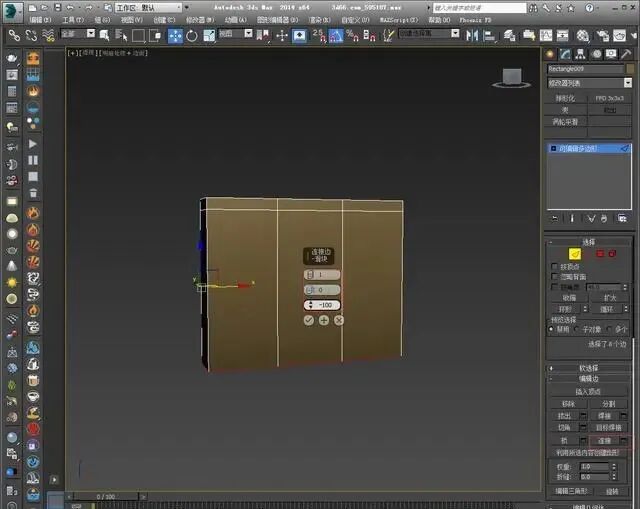This screenshot has width=640, height=509.
Task: Click the 插入顶点 button
Action: click(x=588, y=392)
